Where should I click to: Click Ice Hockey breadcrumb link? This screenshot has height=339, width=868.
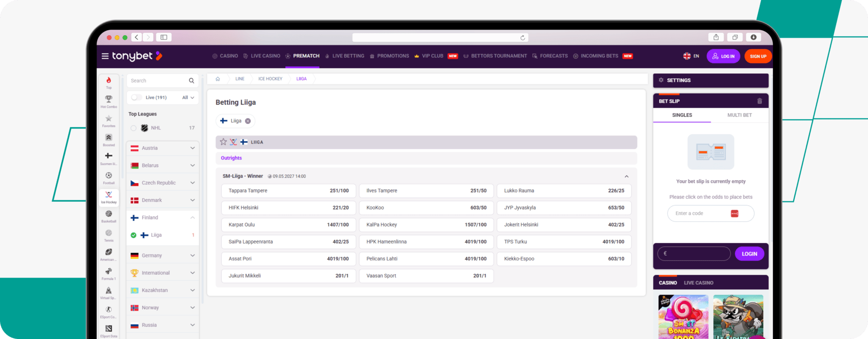pyautogui.click(x=270, y=79)
